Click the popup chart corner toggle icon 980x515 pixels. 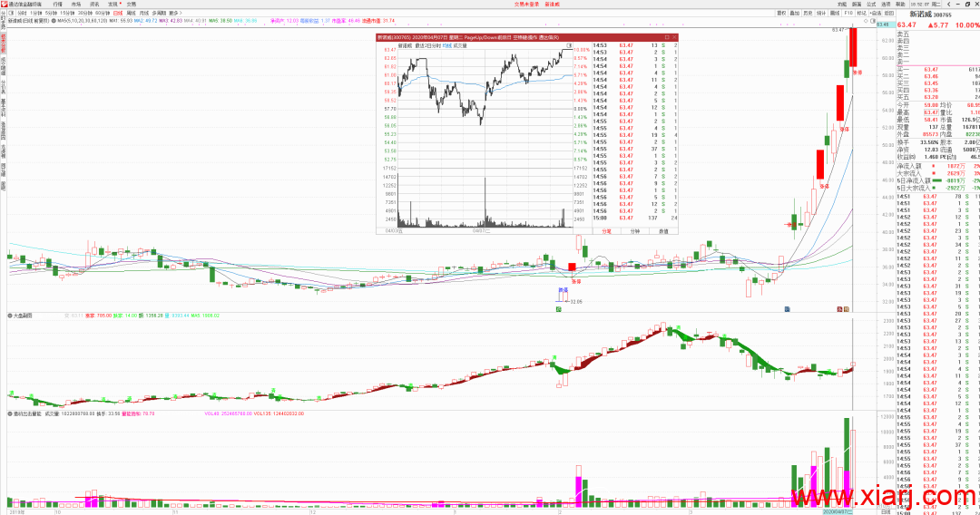pyautogui.click(x=569, y=45)
